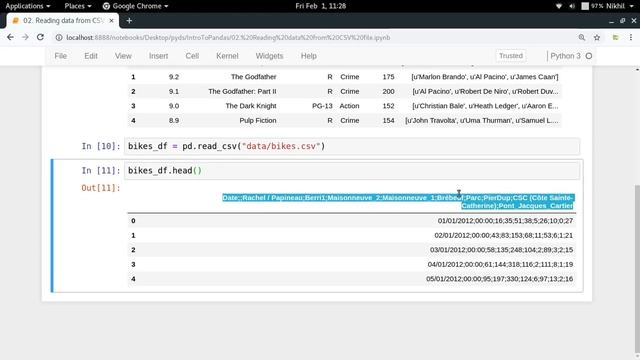Click the Action genre cell
This screenshot has width=640, height=360.
coord(349,106)
